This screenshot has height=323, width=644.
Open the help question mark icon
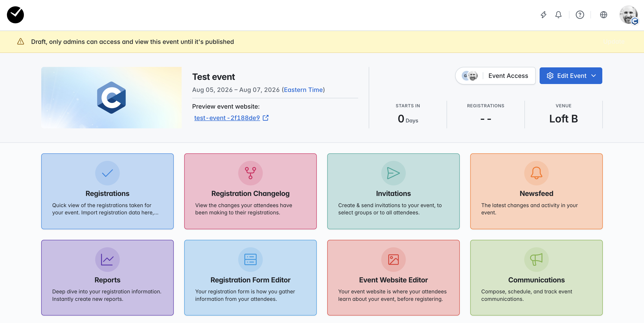coord(580,15)
